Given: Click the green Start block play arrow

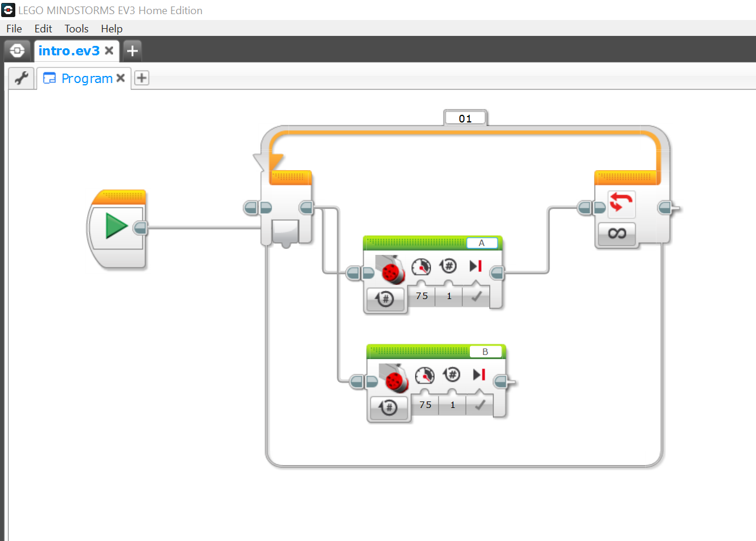Looking at the screenshot, I should click(x=117, y=227).
